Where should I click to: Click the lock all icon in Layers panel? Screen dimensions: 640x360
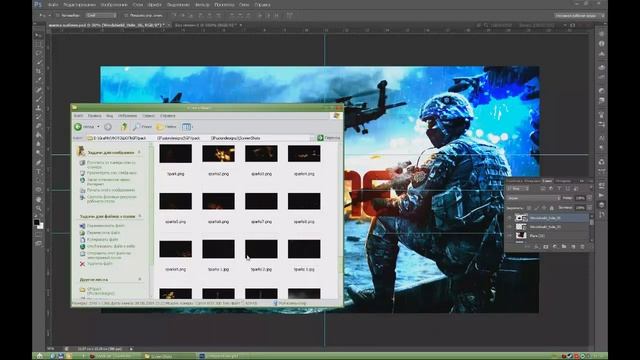tap(552, 208)
